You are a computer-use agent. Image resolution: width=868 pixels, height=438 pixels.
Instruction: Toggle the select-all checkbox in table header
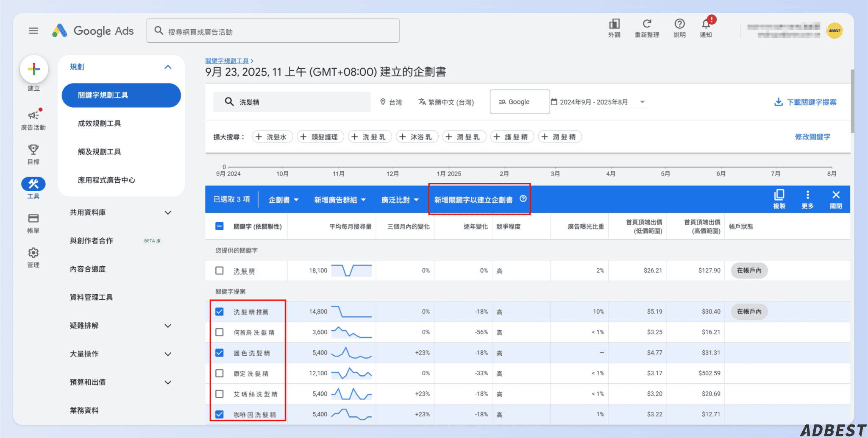coord(220,226)
